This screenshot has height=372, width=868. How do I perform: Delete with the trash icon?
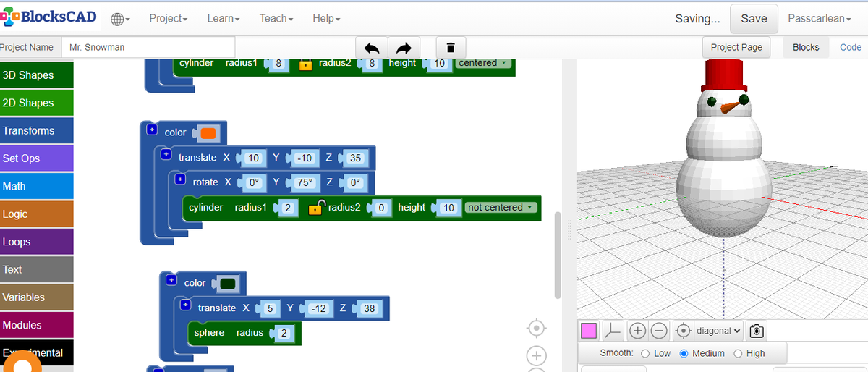pos(451,48)
